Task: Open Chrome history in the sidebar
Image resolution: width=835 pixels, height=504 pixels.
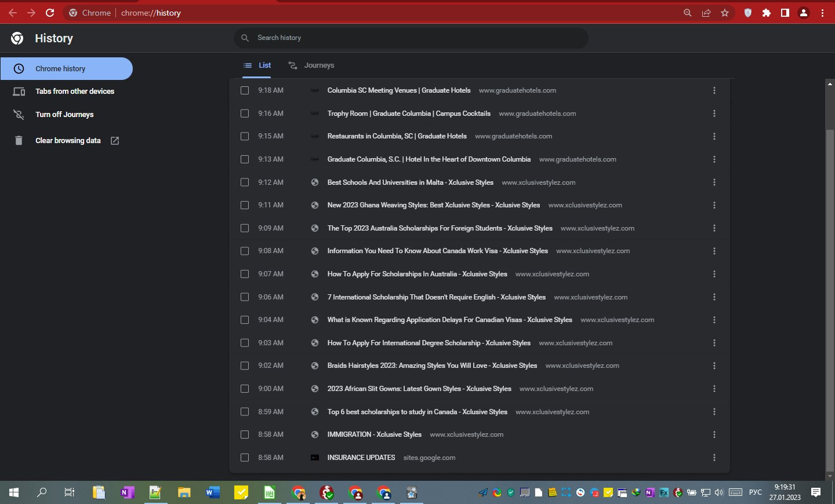Action: click(67, 68)
